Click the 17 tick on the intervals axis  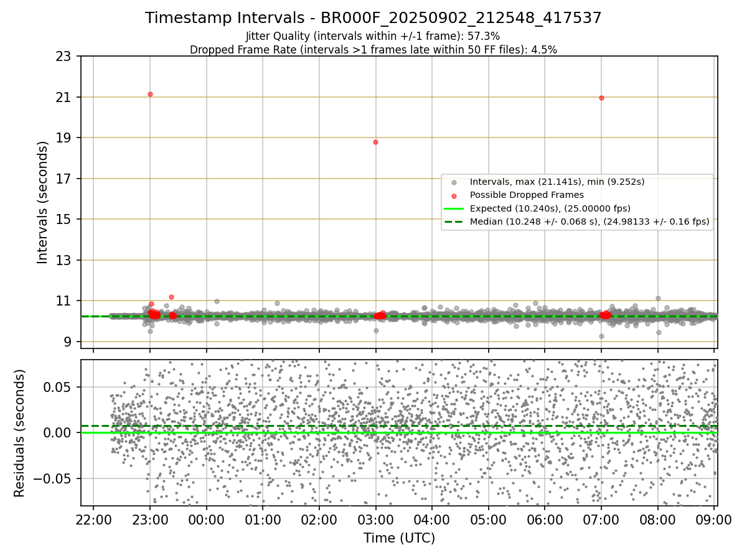(64, 179)
